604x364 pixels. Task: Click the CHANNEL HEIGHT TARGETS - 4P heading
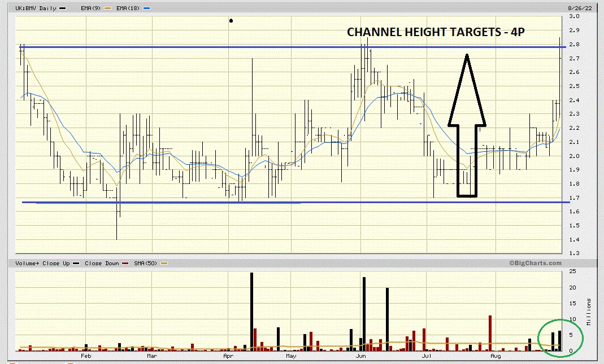tap(436, 32)
